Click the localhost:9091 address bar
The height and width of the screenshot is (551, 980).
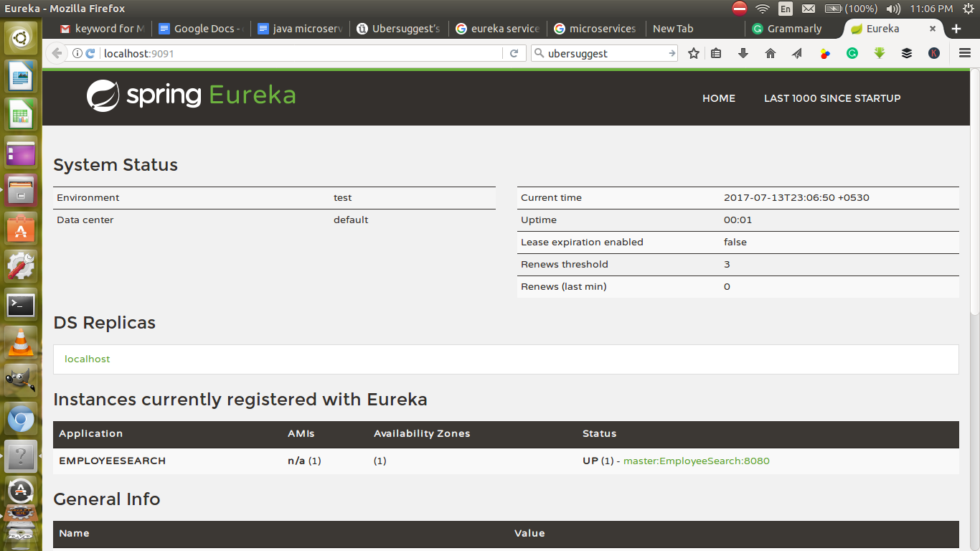tap(301, 53)
